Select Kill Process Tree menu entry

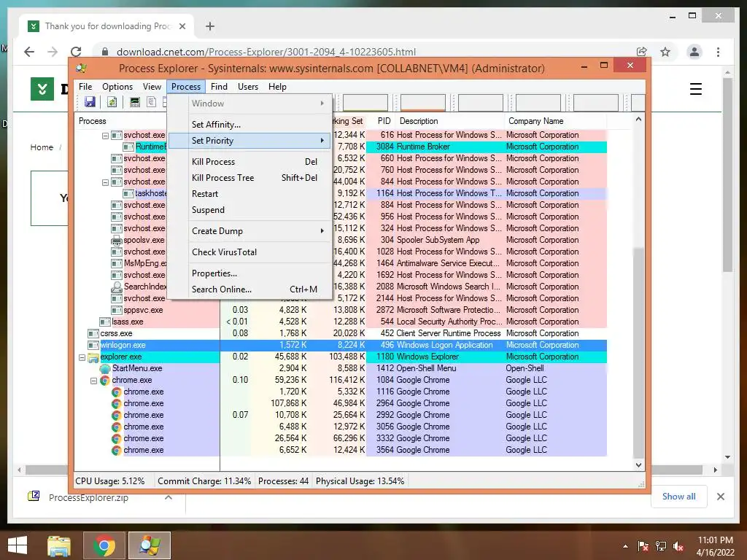point(250,178)
